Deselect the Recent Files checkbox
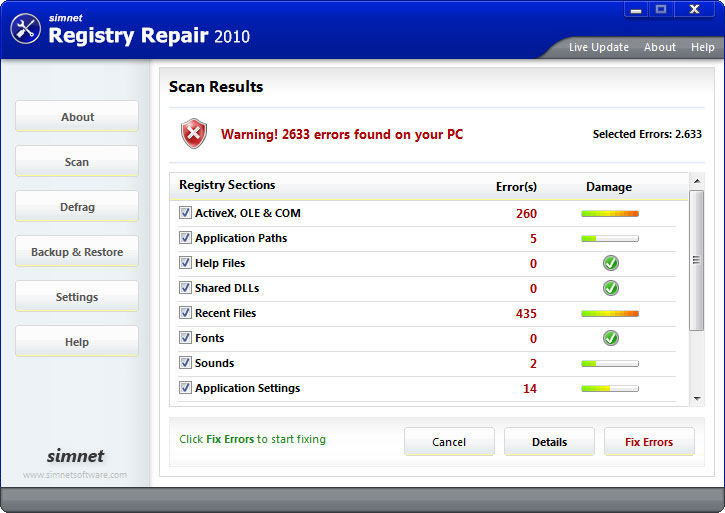 coord(185,313)
